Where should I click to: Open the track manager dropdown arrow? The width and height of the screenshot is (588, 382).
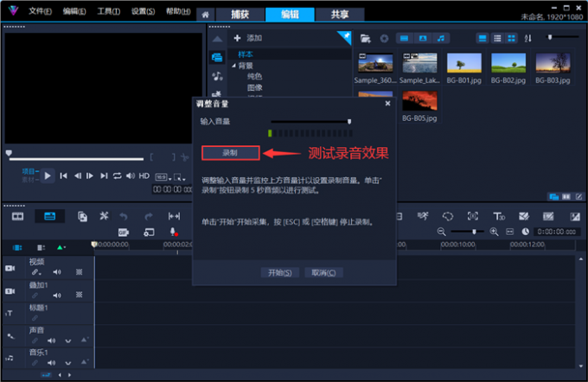(61, 247)
